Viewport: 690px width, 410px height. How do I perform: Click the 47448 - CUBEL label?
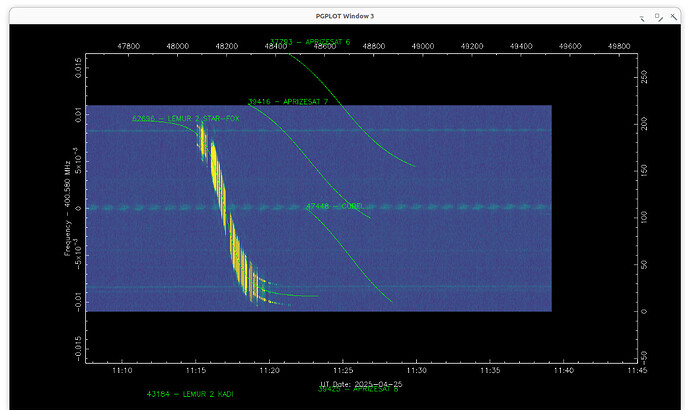[x=335, y=206]
